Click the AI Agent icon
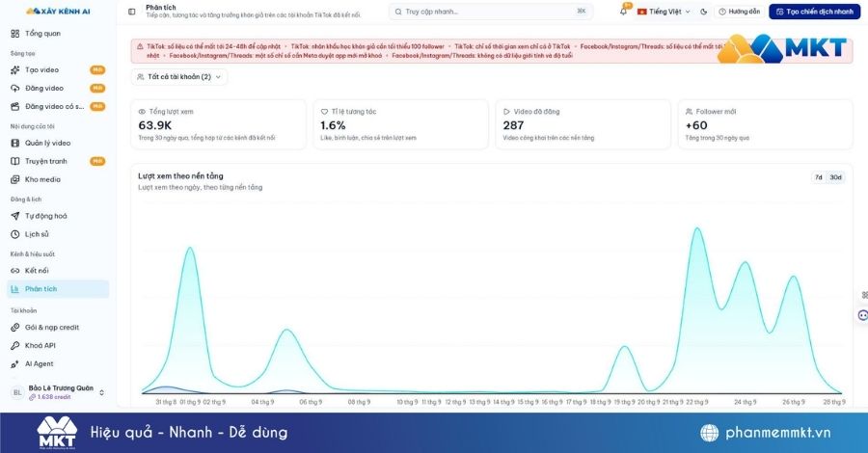Image resolution: width=868 pixels, height=453 pixels. pyautogui.click(x=14, y=364)
